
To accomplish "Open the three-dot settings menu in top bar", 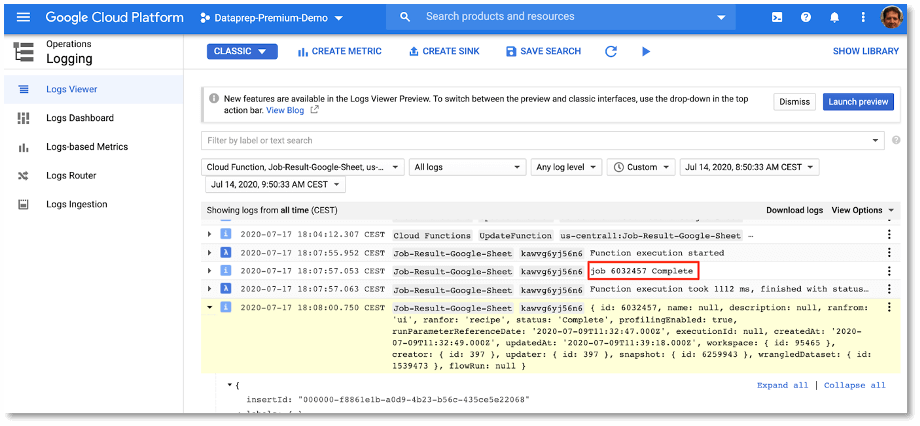I will point(863,17).
